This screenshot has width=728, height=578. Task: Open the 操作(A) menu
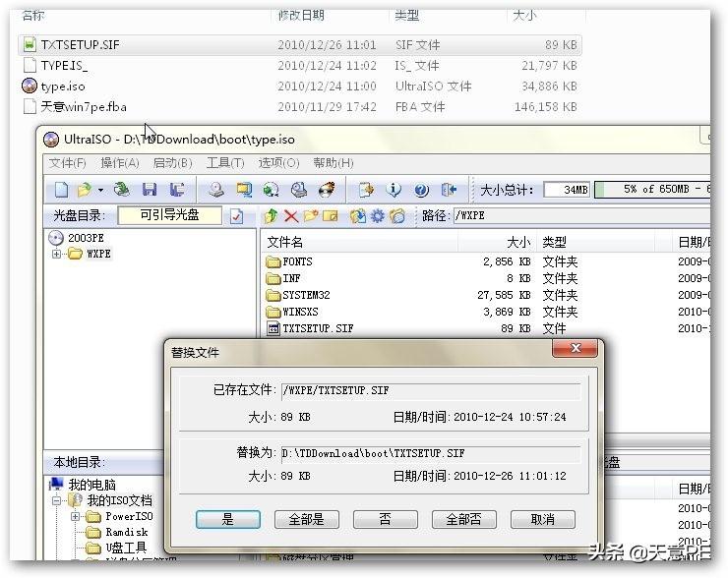click(x=120, y=163)
